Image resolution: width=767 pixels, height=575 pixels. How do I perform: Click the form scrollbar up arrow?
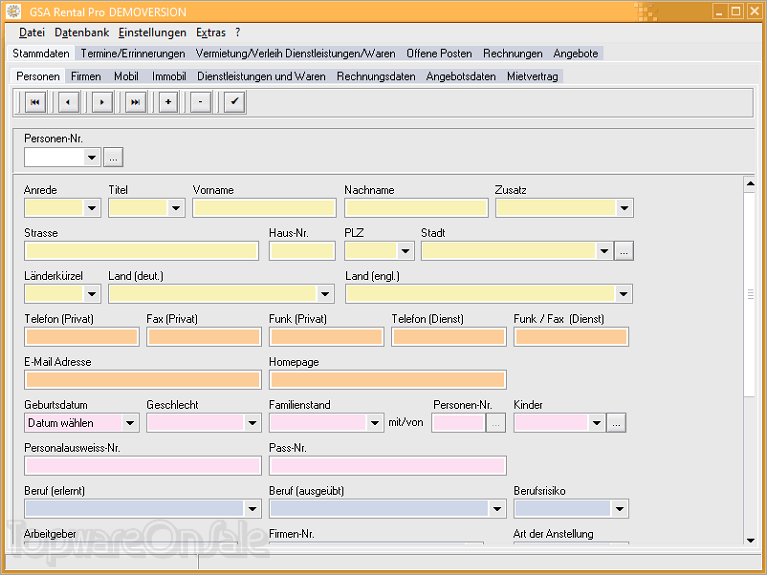pyautogui.click(x=750, y=184)
